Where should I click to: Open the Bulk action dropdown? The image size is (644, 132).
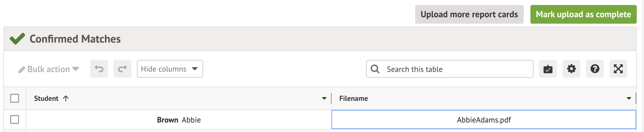pos(49,69)
